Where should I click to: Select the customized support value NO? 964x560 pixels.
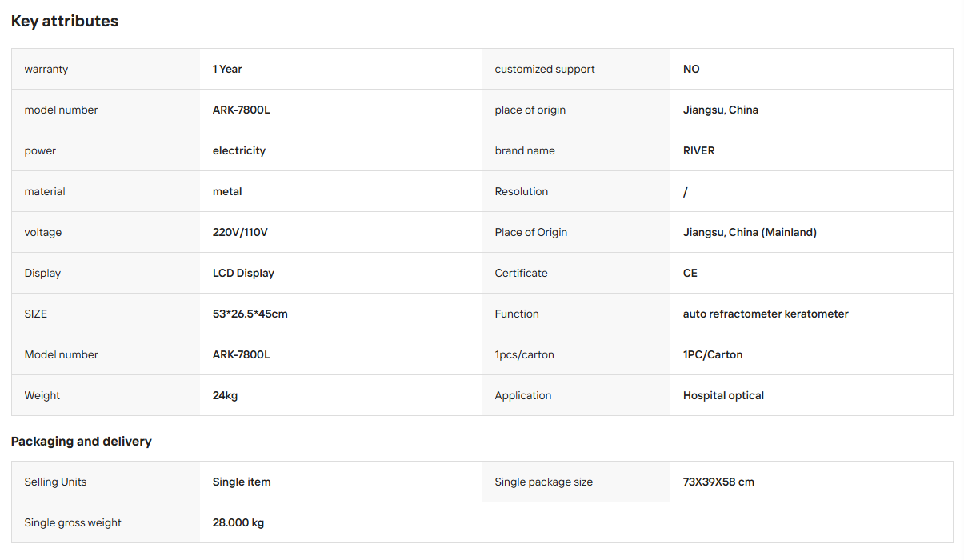pos(691,69)
